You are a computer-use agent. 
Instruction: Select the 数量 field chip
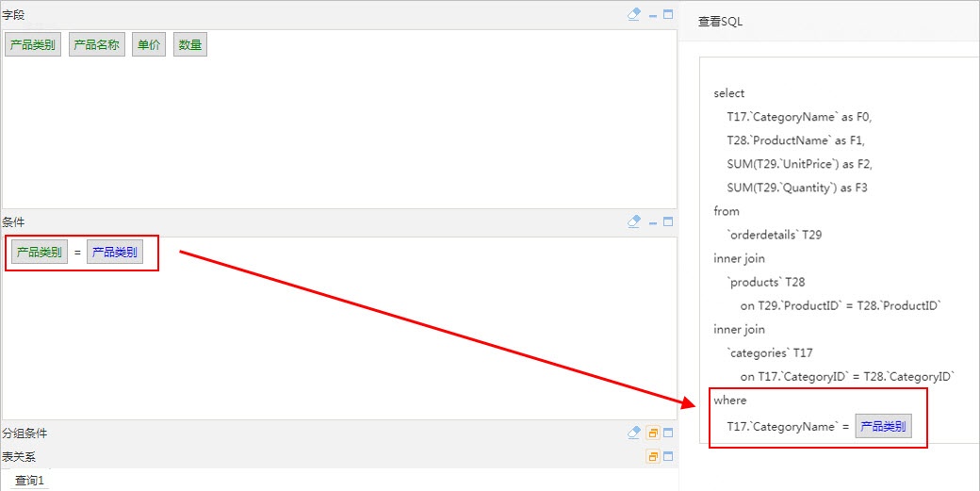tap(190, 45)
